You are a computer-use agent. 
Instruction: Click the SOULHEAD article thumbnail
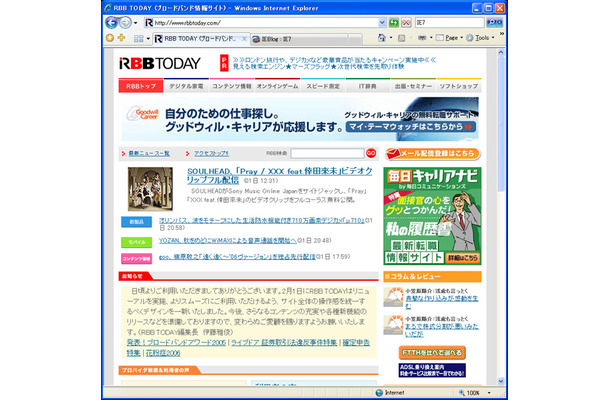click(x=150, y=189)
